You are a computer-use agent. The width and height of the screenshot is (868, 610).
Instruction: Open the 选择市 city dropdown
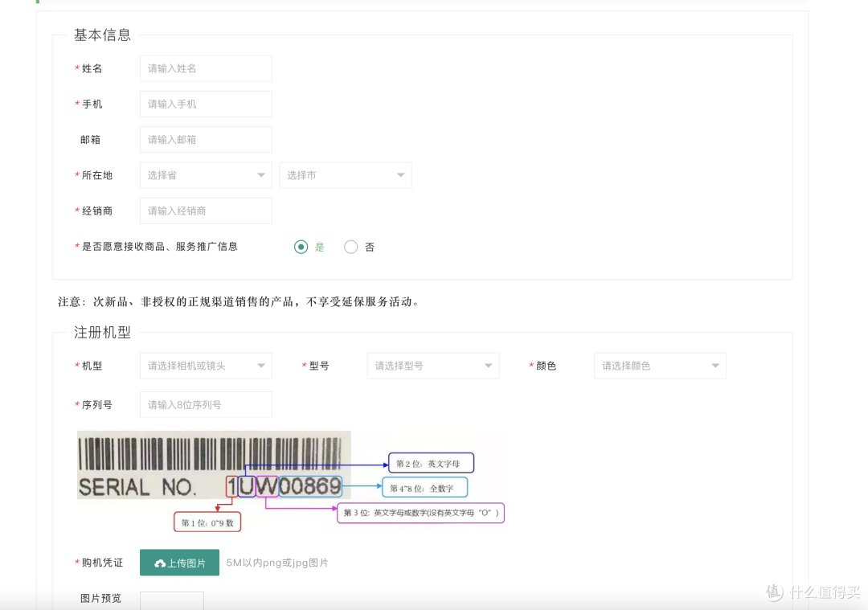pos(346,175)
